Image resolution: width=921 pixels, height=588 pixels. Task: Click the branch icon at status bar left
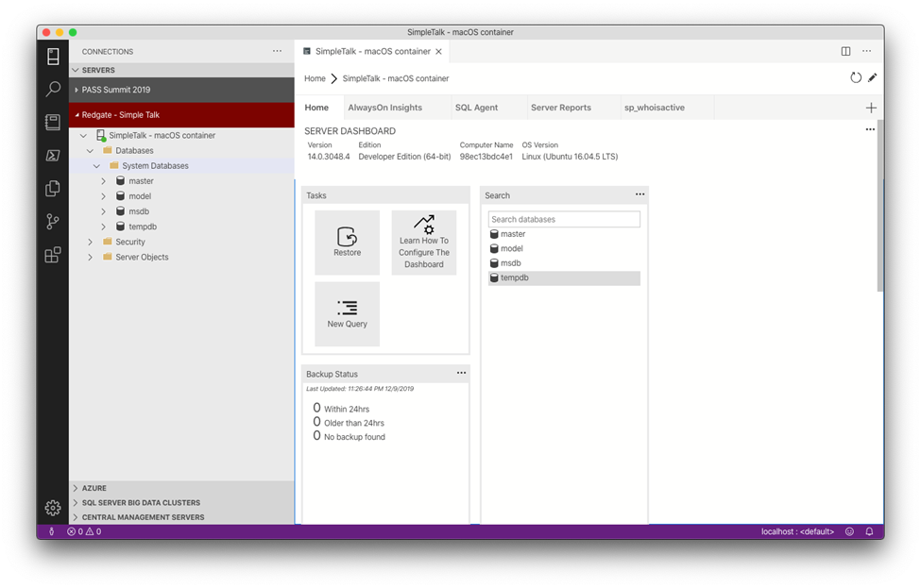(52, 531)
